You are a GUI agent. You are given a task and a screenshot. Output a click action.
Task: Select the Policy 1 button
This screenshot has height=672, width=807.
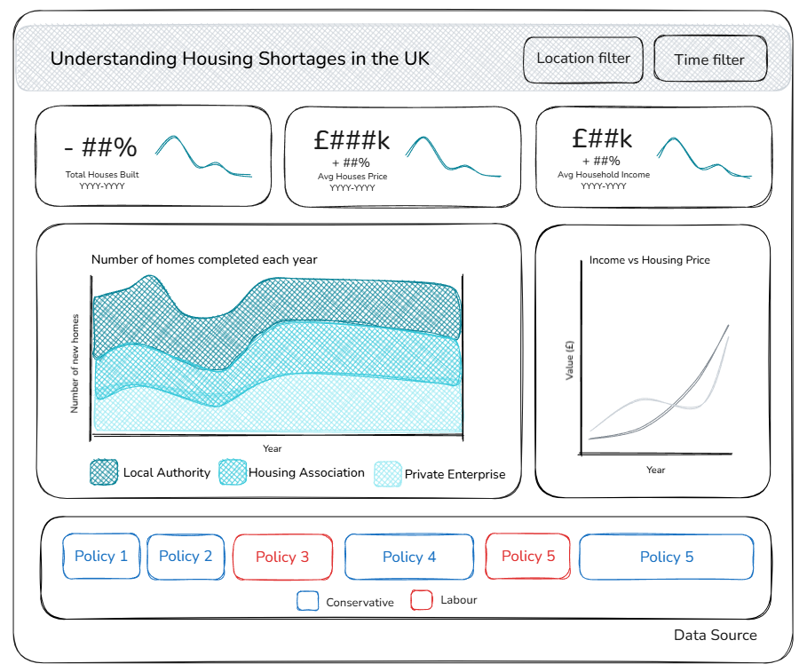(101, 557)
